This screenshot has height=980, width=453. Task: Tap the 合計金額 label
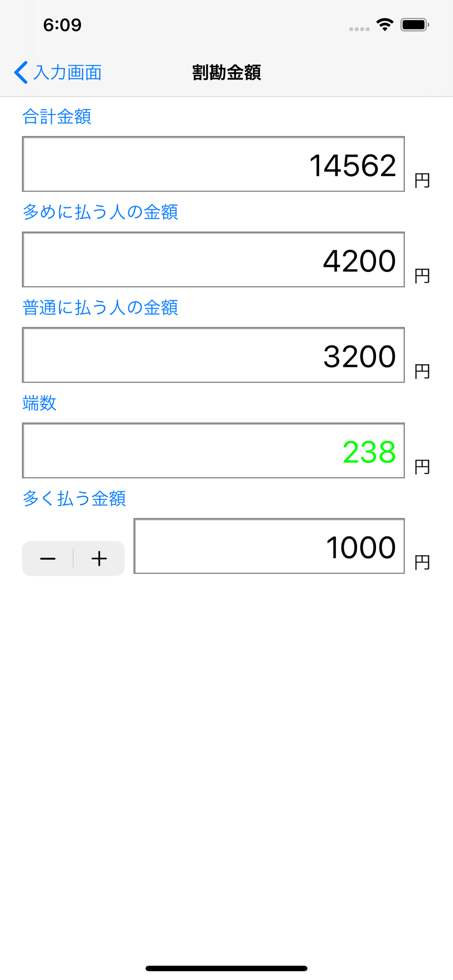tap(57, 117)
